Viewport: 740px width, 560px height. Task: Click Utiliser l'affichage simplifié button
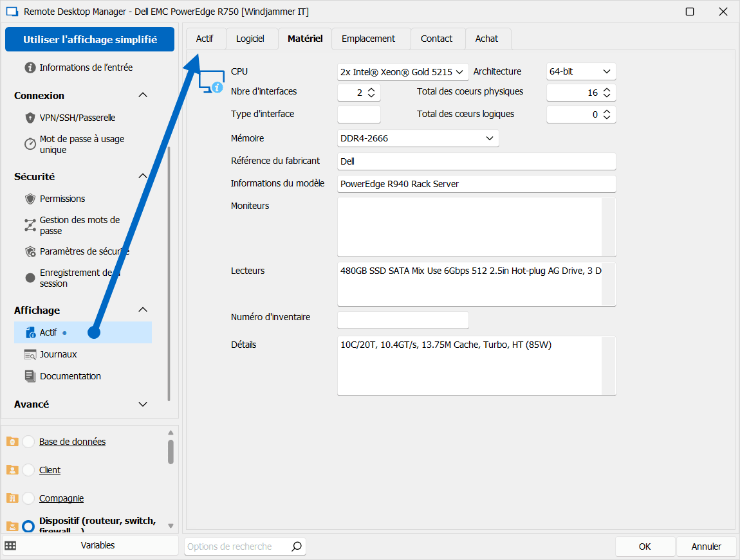90,39
